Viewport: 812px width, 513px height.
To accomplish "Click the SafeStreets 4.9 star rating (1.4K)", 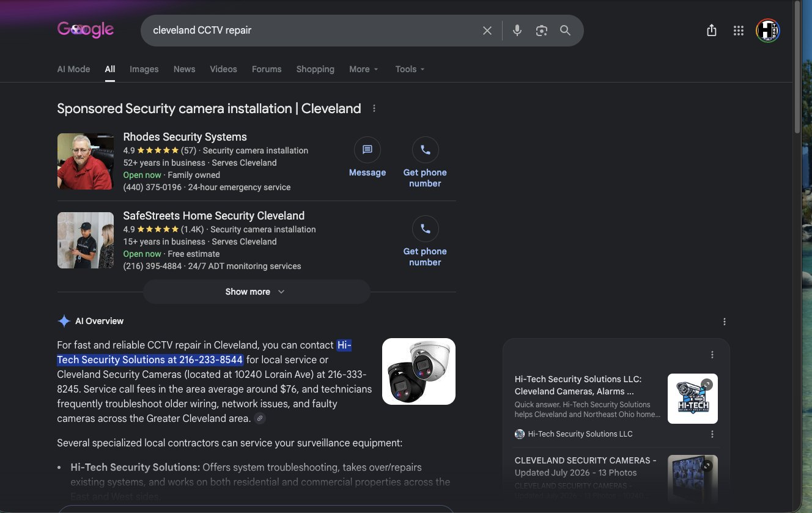I will click(x=163, y=229).
